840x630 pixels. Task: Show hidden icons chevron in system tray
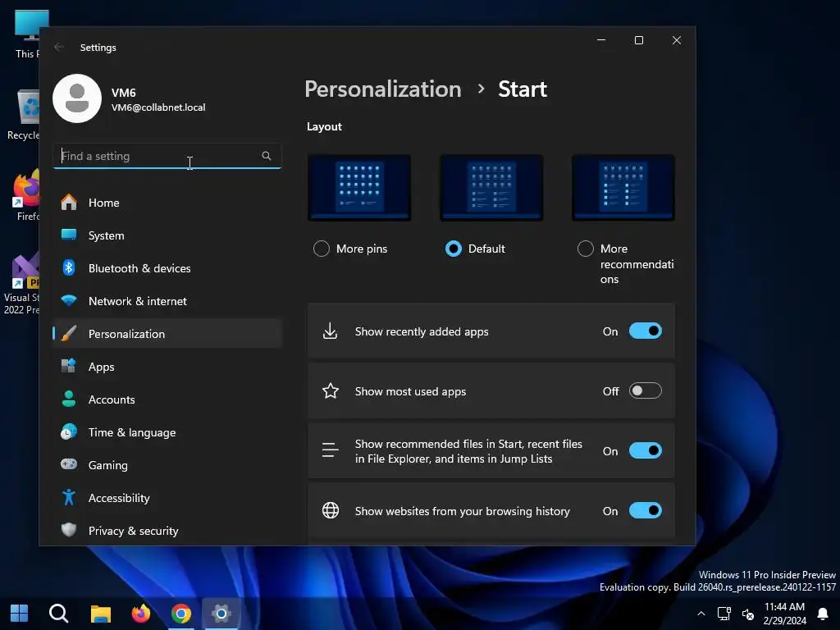coord(701,614)
